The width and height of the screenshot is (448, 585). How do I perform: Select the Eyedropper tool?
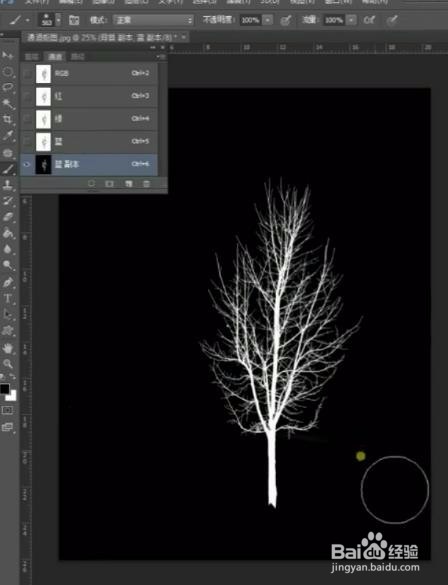click(7, 135)
